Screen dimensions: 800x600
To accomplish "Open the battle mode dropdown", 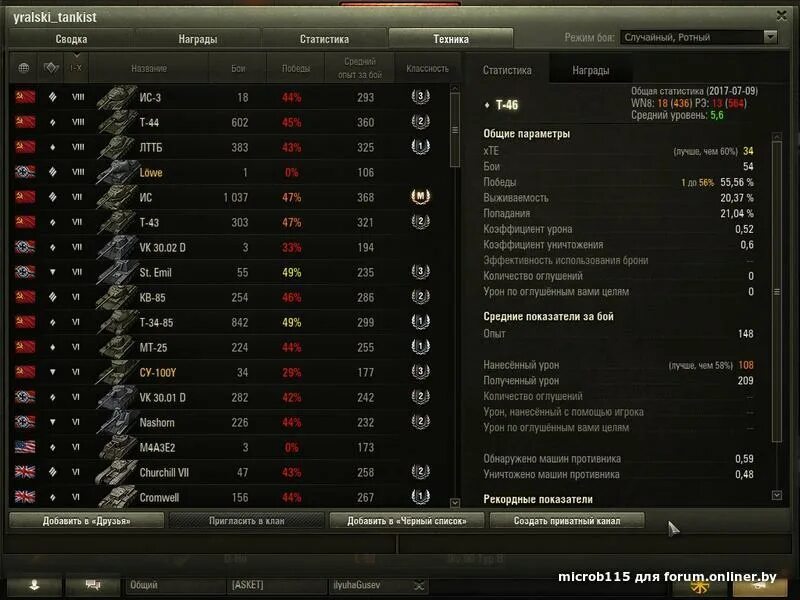I will point(770,37).
